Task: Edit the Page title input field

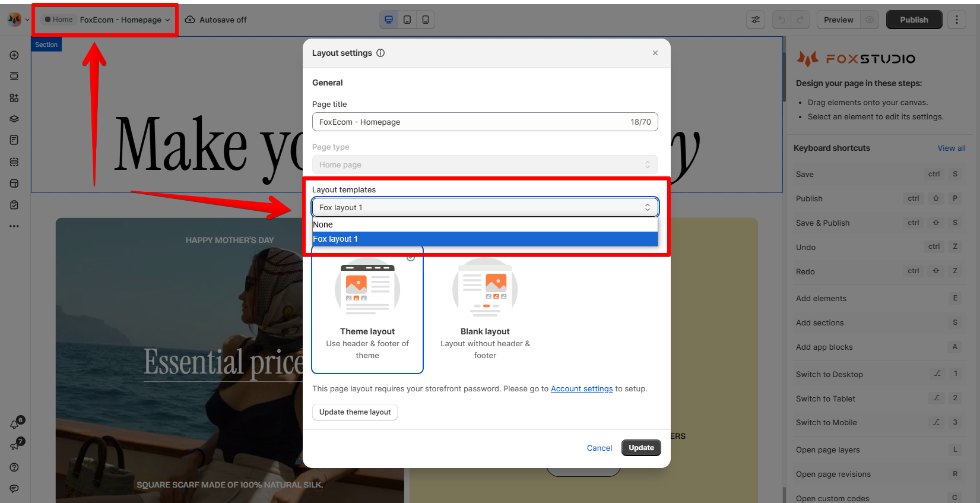Action: [x=485, y=122]
